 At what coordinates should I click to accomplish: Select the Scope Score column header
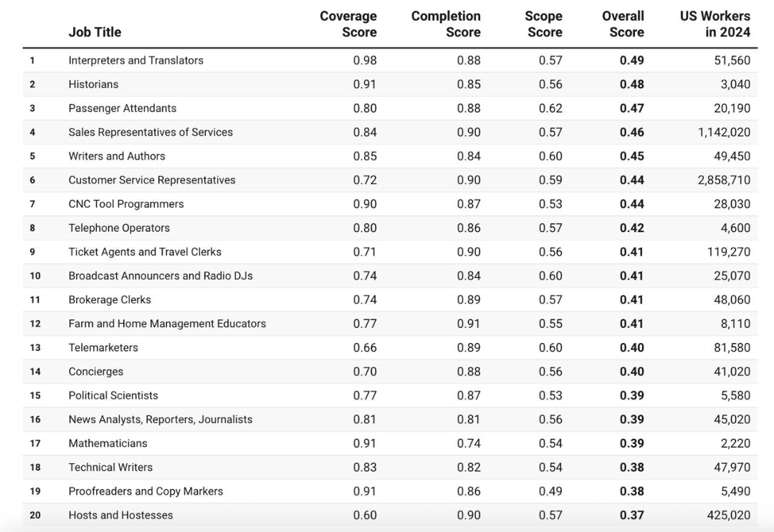click(544, 24)
